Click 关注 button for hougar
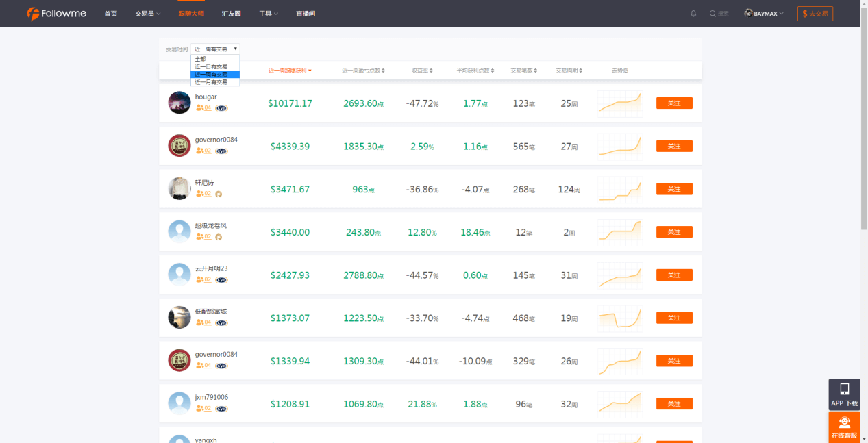 click(x=674, y=103)
